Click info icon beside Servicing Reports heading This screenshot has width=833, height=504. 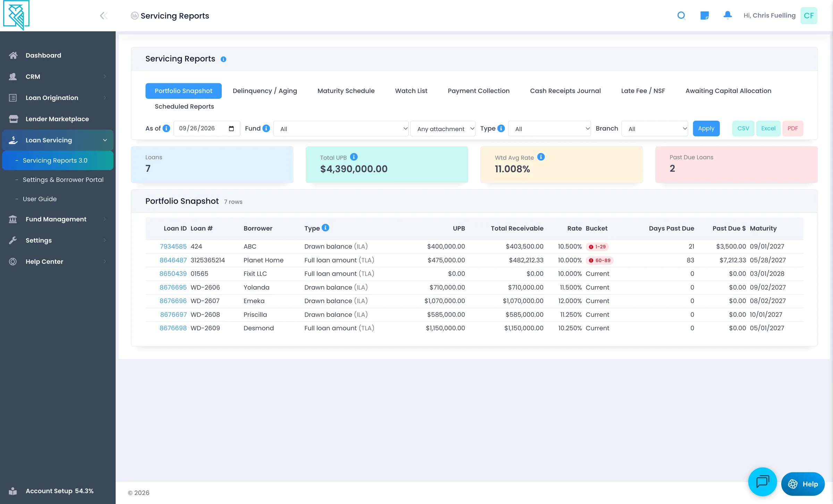224,59
